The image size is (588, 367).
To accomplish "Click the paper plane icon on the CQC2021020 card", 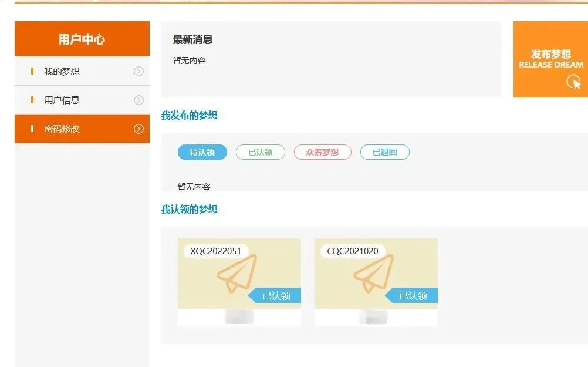I will point(373,273).
